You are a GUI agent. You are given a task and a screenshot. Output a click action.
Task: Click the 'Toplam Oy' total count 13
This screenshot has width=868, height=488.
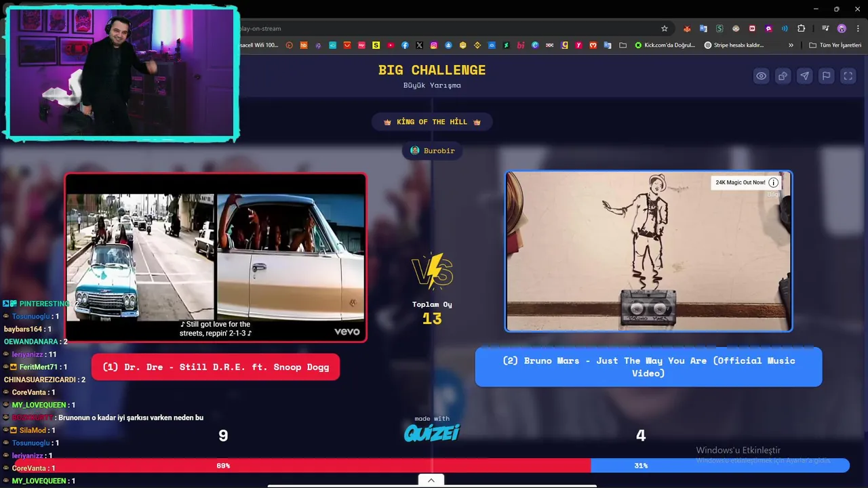[x=432, y=319]
